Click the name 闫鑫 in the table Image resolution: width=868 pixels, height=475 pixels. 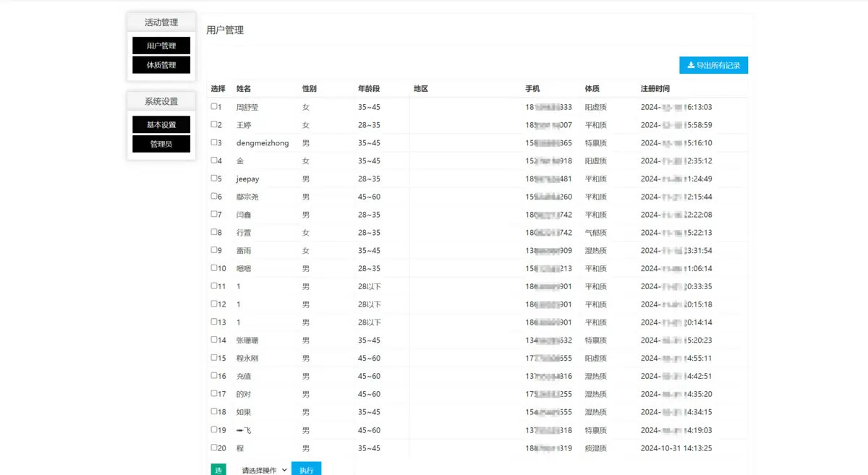pyautogui.click(x=244, y=215)
